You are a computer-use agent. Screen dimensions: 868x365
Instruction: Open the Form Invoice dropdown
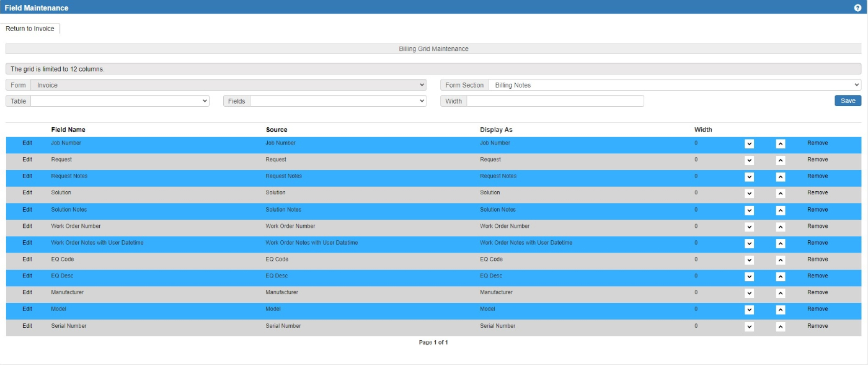click(228, 85)
